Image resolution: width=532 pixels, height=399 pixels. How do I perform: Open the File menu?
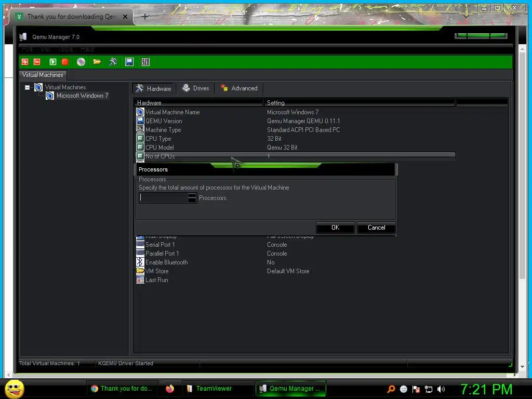click(x=27, y=49)
